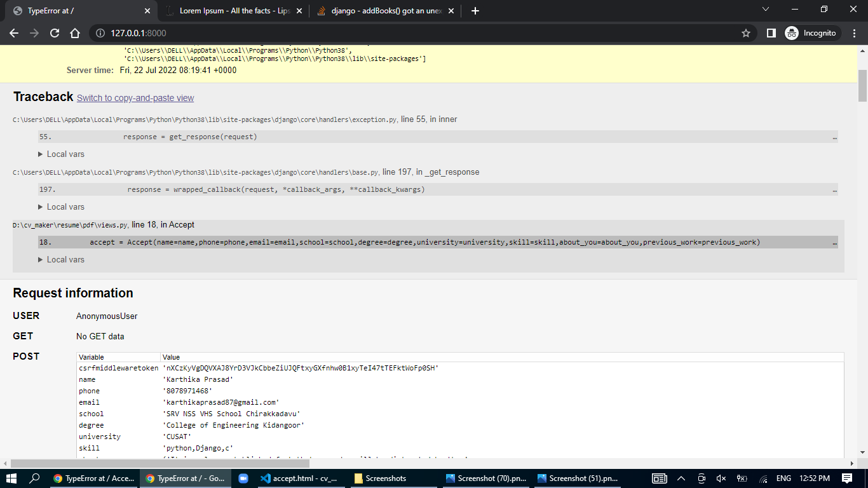Click the browser forward arrow
Image resolution: width=868 pixels, height=488 pixels.
pos(34,33)
